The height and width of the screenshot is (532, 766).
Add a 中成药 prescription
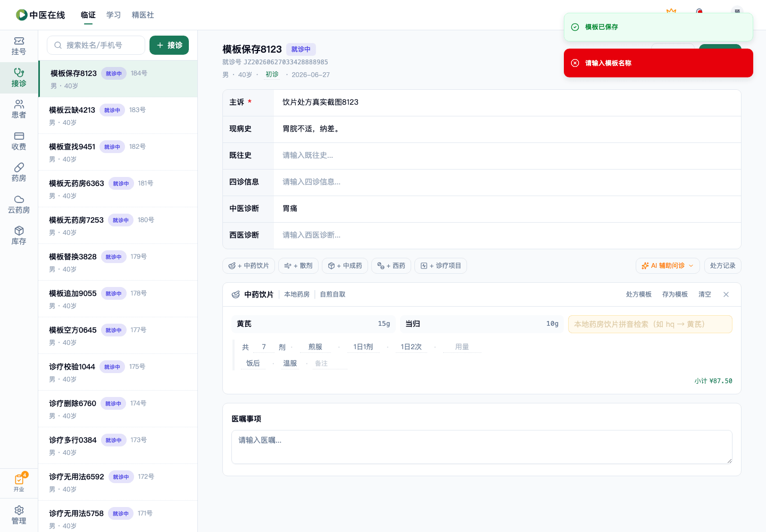click(x=345, y=266)
